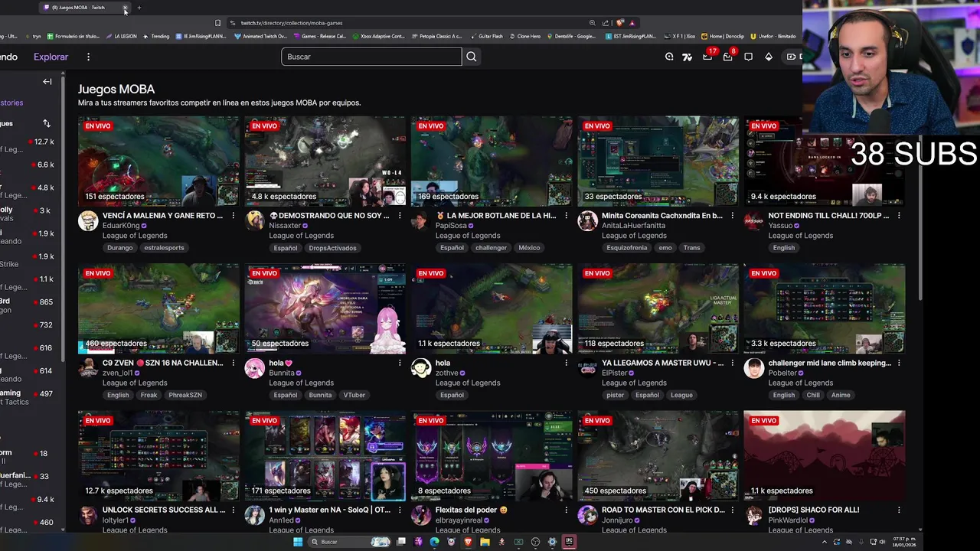Open the zothve stream thumbnail with 1.1 k espectadores
The width and height of the screenshot is (980, 551).
(492, 308)
